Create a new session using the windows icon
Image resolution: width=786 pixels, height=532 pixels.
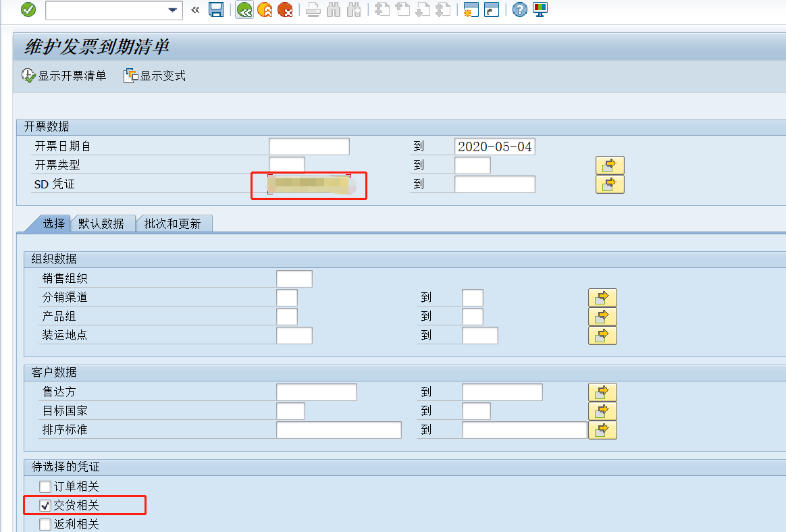click(470, 10)
